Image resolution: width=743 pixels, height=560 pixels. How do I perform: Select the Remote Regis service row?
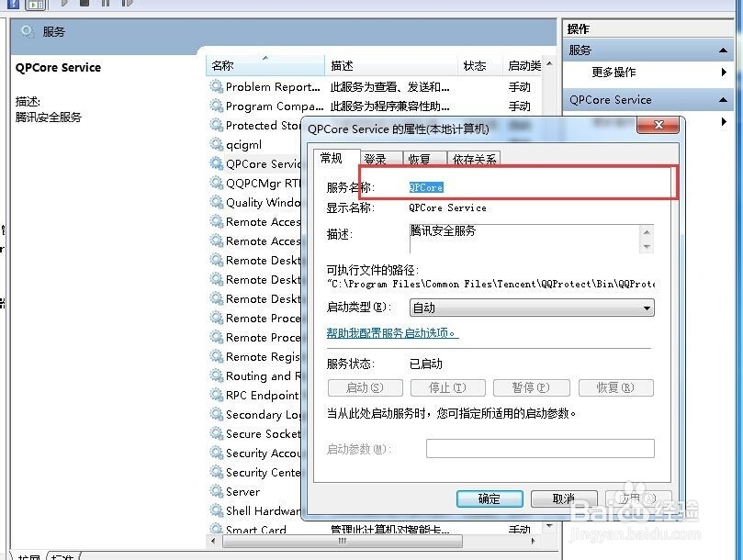coord(263,357)
